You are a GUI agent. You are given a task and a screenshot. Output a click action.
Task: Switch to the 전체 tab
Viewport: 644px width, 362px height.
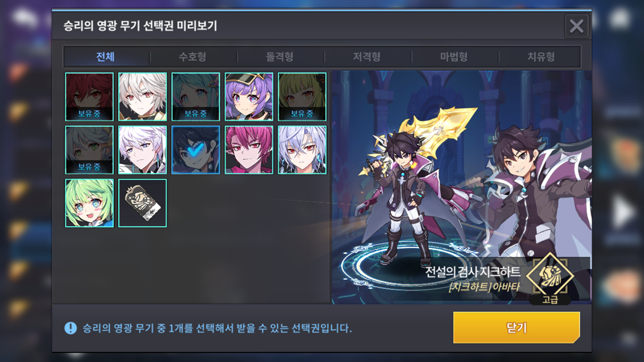[106, 57]
